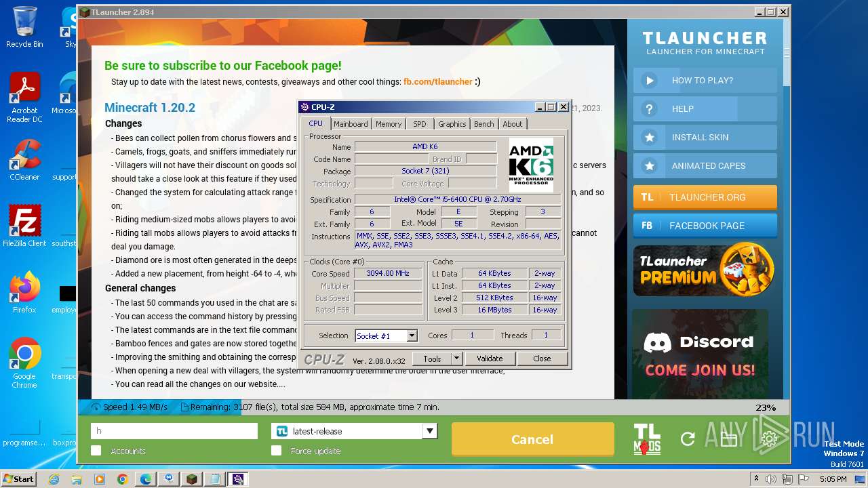Open the TL Mods icon
Viewport: 868px width, 488px height.
(x=647, y=439)
